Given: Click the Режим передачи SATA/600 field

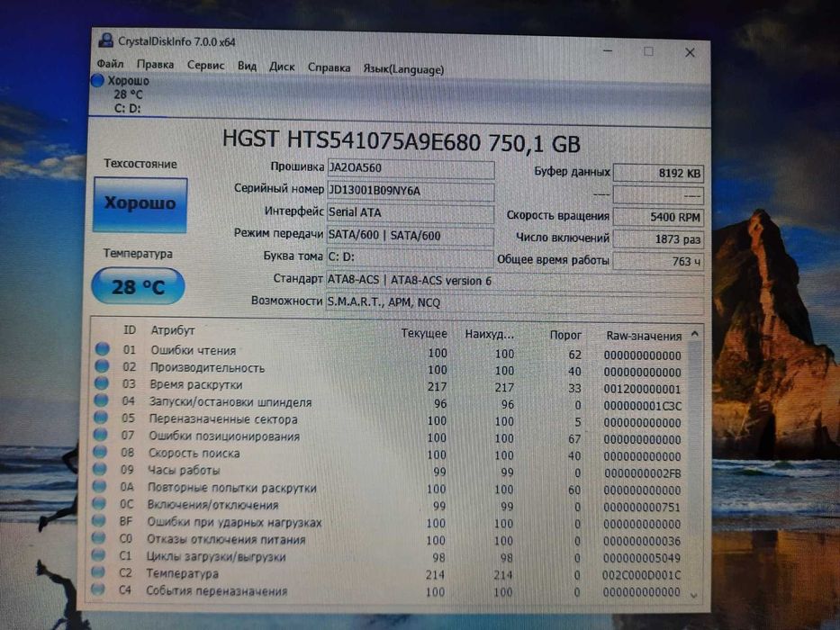Looking at the screenshot, I should [411, 236].
